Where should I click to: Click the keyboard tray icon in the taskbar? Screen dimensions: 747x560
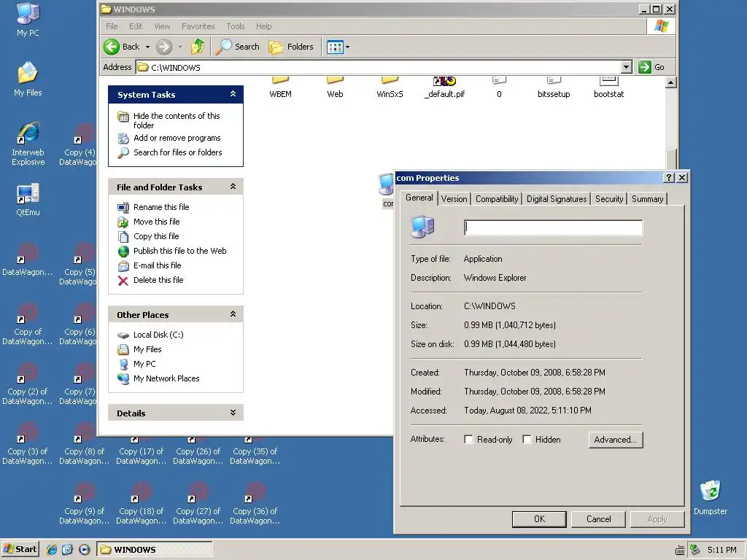(x=680, y=550)
